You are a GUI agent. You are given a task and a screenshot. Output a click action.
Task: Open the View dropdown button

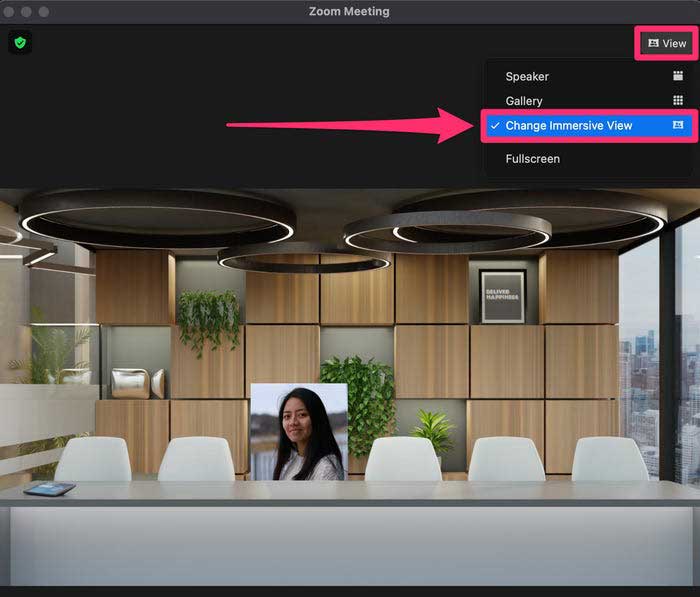(x=667, y=43)
